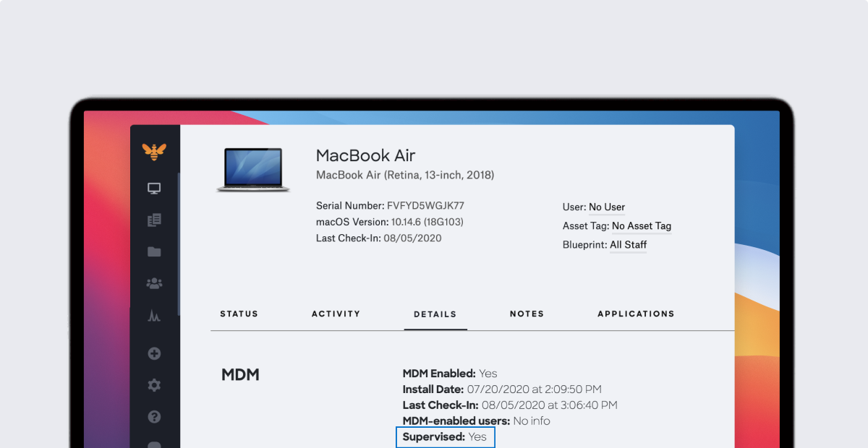The height and width of the screenshot is (448, 868).
Task: Select the Details tab
Action: point(435,314)
